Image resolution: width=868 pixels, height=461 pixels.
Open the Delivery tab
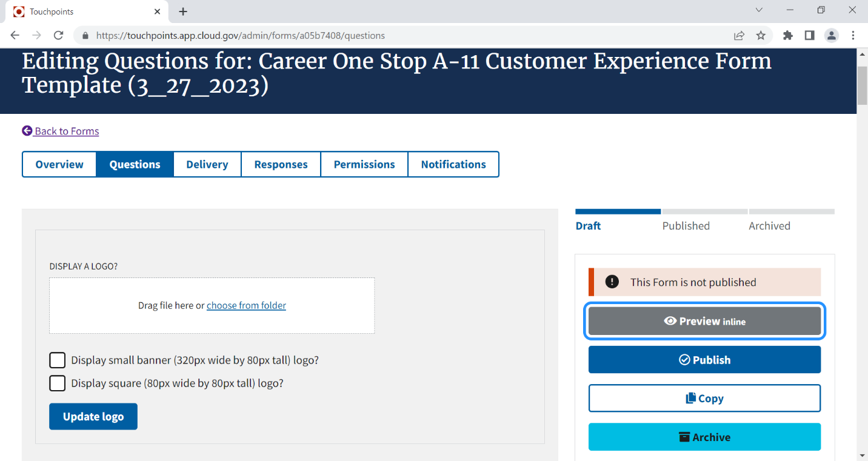[x=207, y=164]
